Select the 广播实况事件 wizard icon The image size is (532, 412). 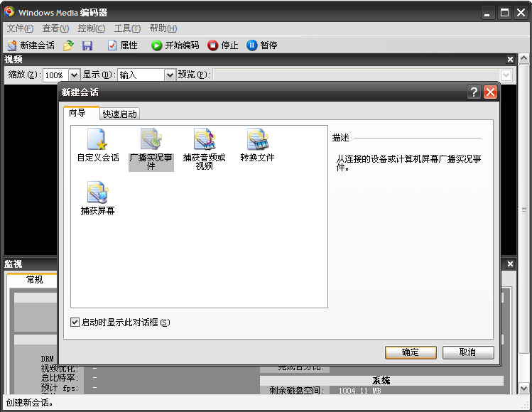point(151,149)
